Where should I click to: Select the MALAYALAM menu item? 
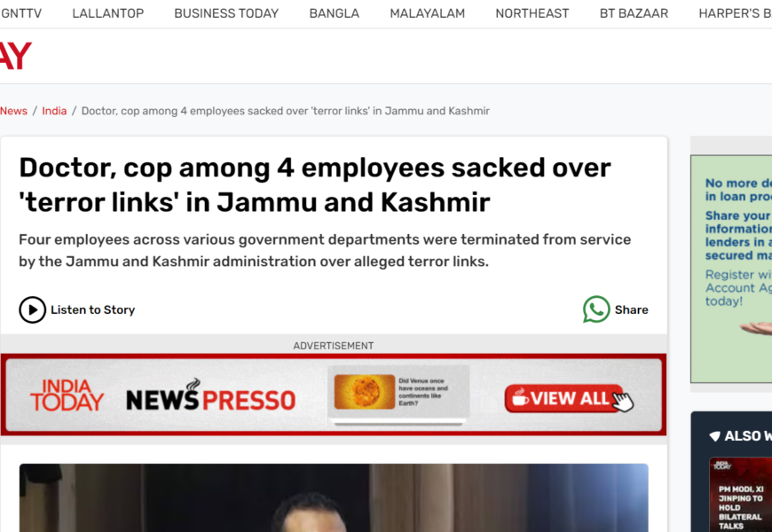pyautogui.click(x=428, y=13)
